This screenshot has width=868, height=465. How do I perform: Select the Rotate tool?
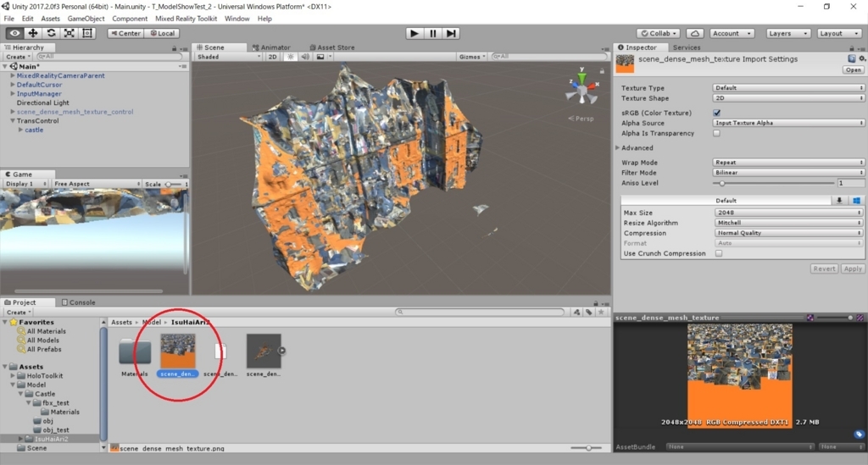51,33
